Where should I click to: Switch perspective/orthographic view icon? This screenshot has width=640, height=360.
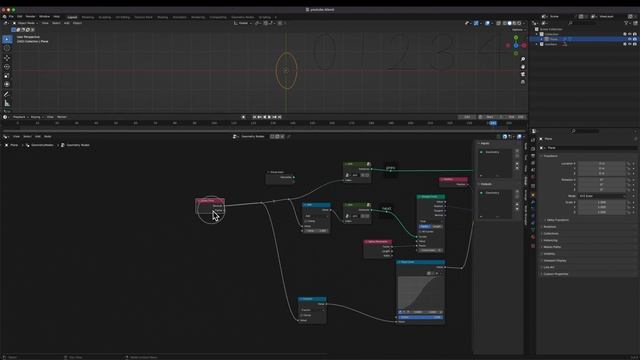523,82
